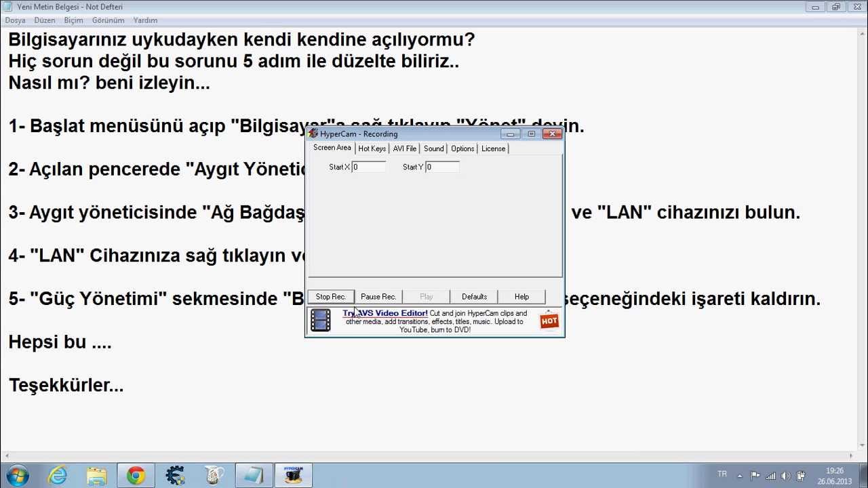
Task: Open the volume speaker tray icon
Action: (786, 476)
